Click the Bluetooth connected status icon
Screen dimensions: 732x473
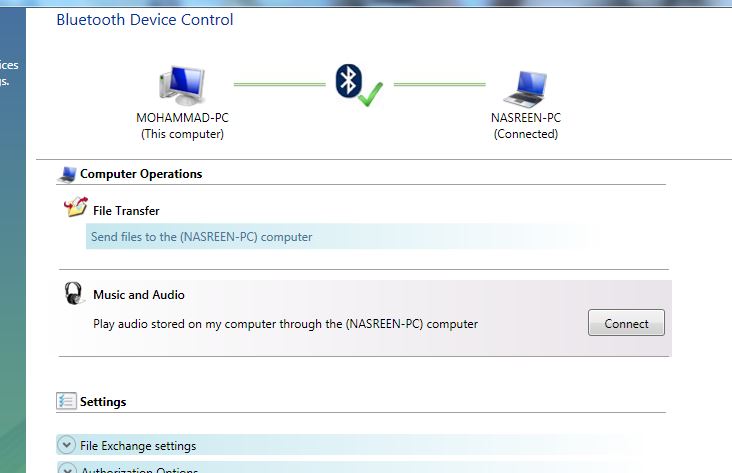(x=359, y=85)
